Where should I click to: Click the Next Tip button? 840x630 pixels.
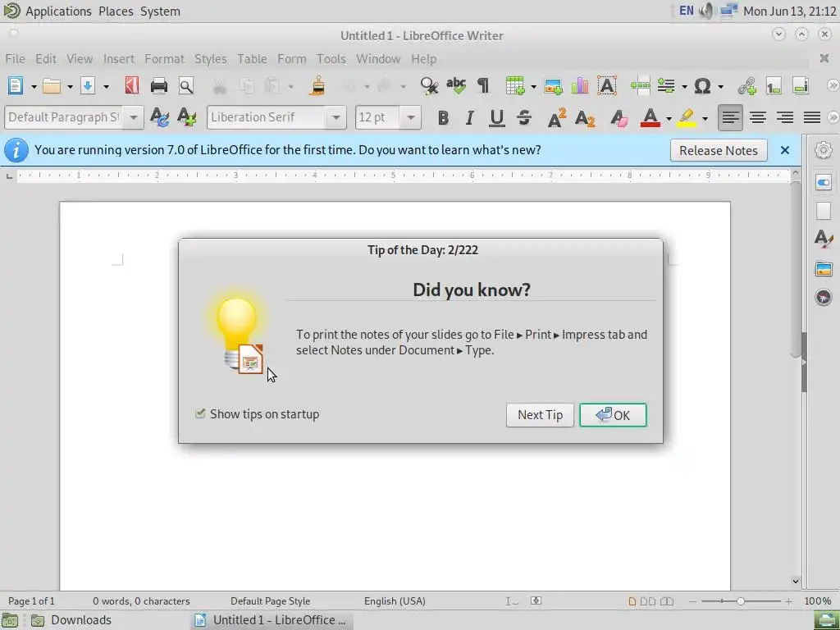(x=540, y=415)
